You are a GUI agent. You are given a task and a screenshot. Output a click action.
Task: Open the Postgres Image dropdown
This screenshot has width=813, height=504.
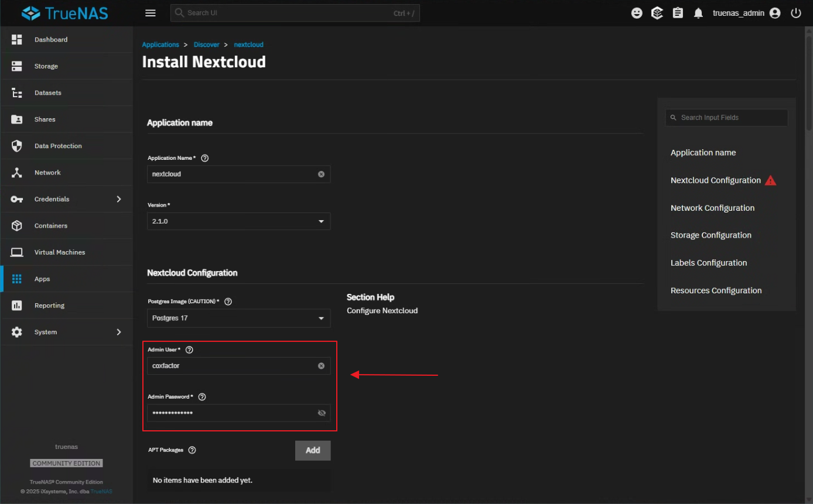click(239, 318)
